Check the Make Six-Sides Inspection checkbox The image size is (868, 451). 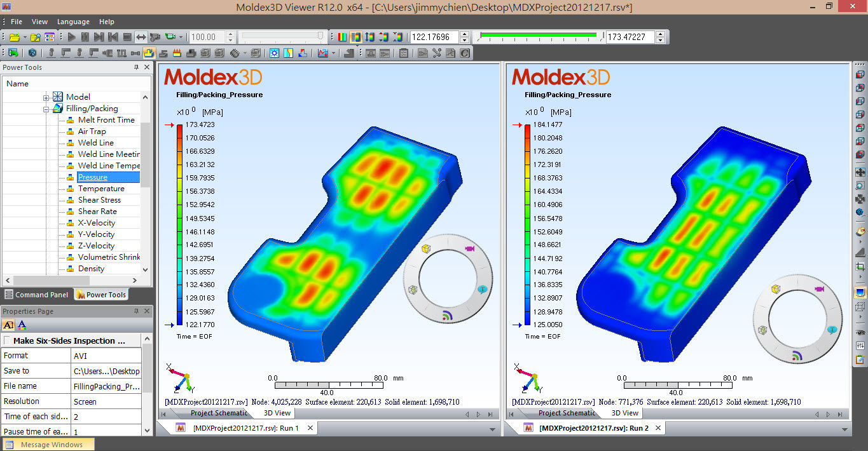[x=8, y=341]
